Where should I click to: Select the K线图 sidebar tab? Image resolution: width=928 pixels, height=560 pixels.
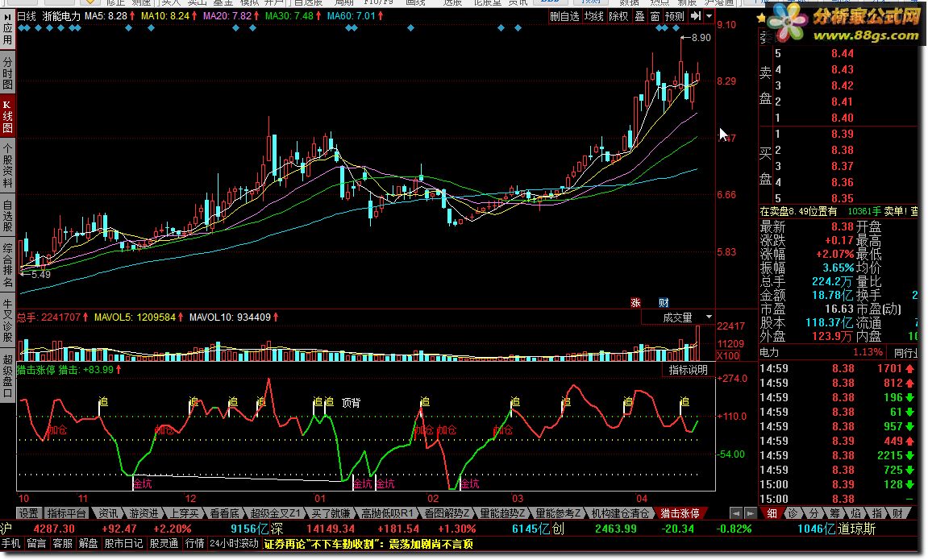point(8,116)
